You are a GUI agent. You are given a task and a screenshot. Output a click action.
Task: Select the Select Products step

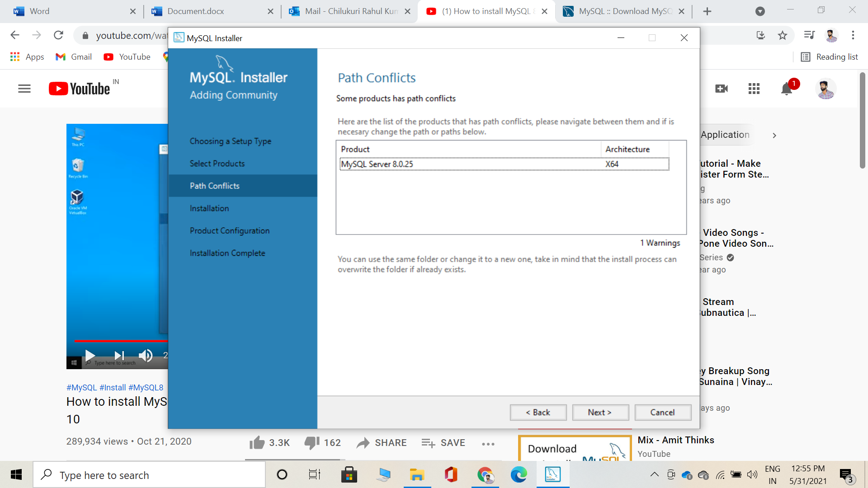pos(217,164)
